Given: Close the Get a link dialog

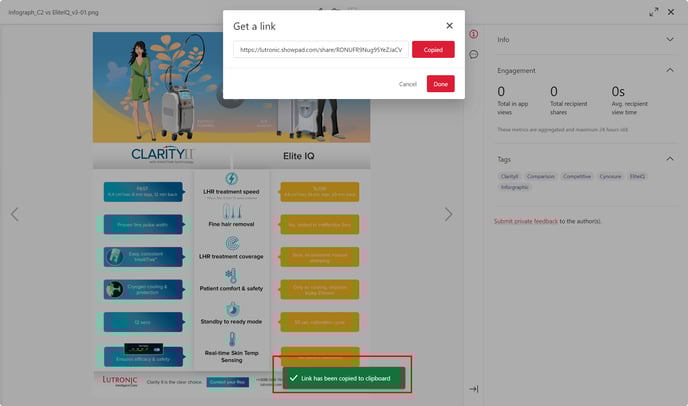Looking at the screenshot, I should [x=449, y=25].
